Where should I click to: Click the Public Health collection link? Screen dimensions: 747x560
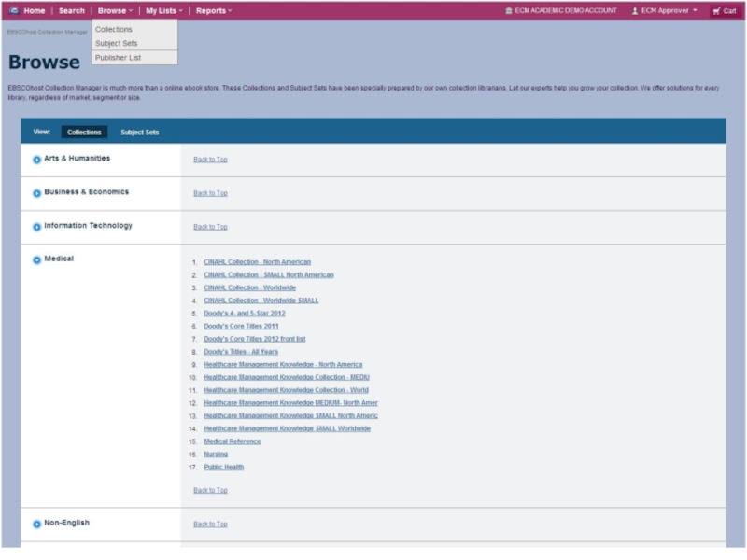(x=223, y=468)
